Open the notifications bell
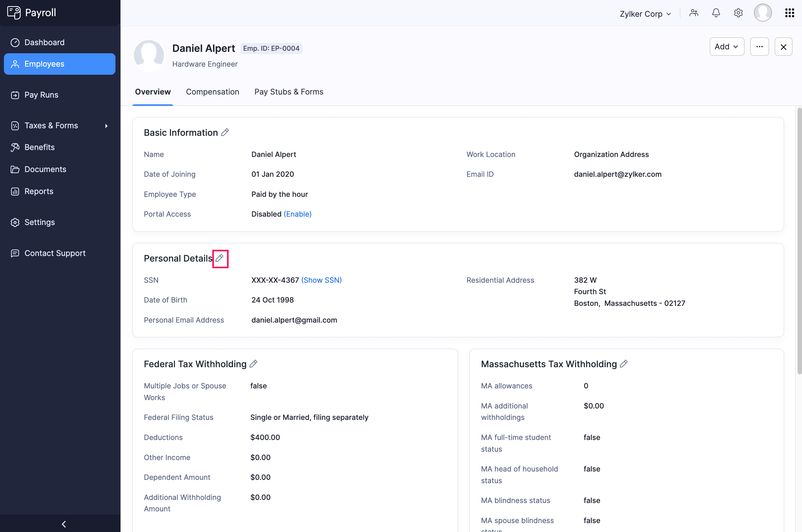This screenshot has height=532, width=802. [716, 13]
